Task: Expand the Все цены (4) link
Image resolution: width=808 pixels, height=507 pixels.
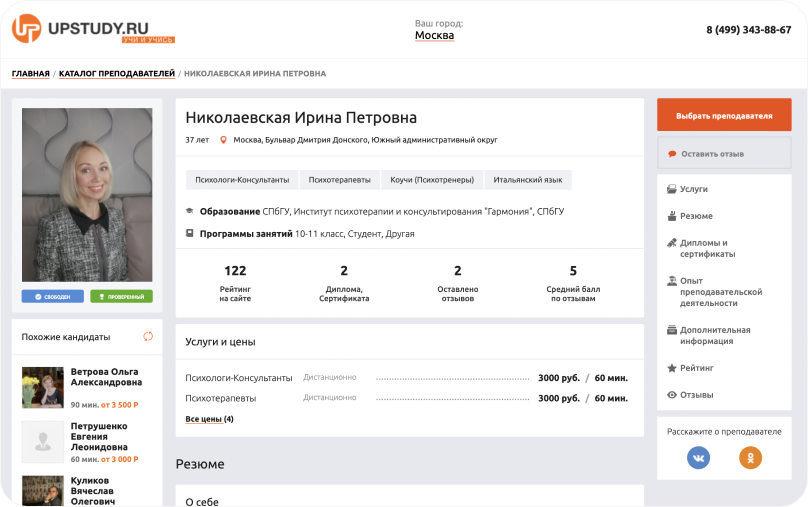Action: click(209, 419)
